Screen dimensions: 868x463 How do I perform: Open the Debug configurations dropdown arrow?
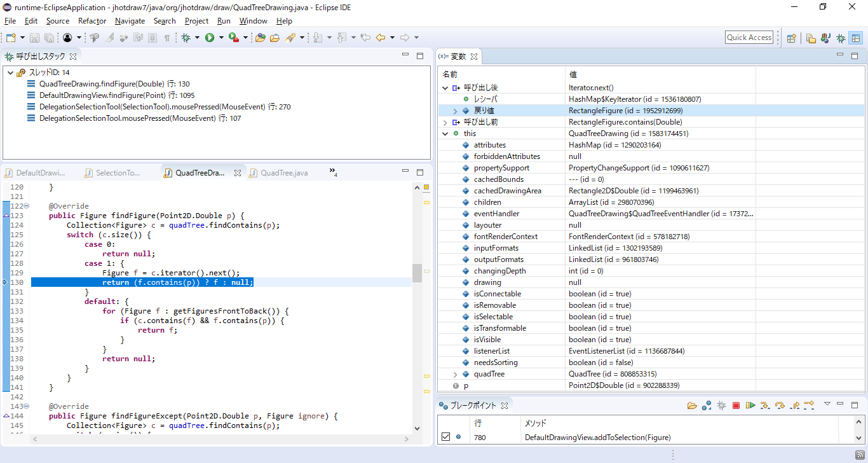(197, 38)
